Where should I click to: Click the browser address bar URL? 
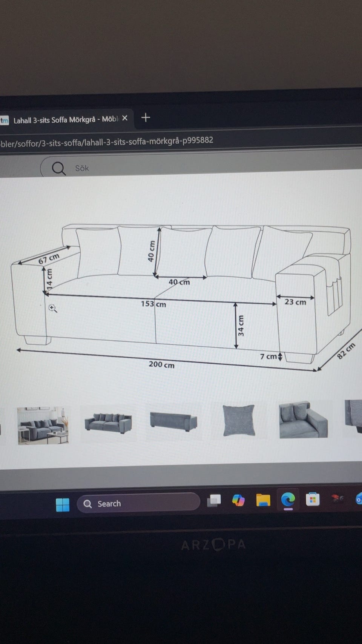point(106,141)
